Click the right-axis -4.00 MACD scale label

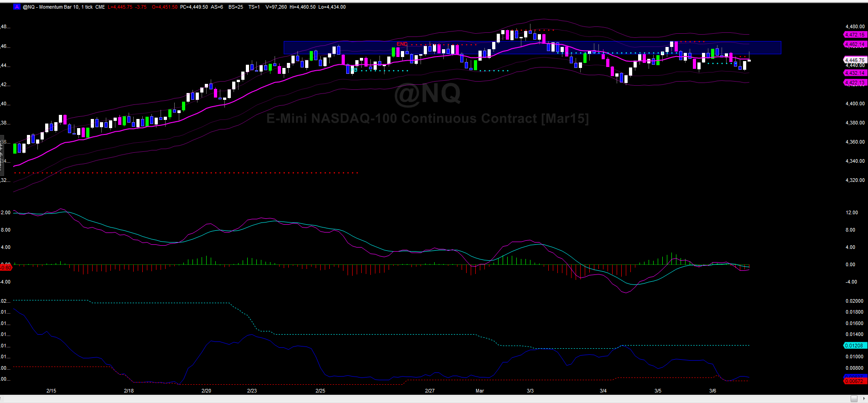(851, 282)
